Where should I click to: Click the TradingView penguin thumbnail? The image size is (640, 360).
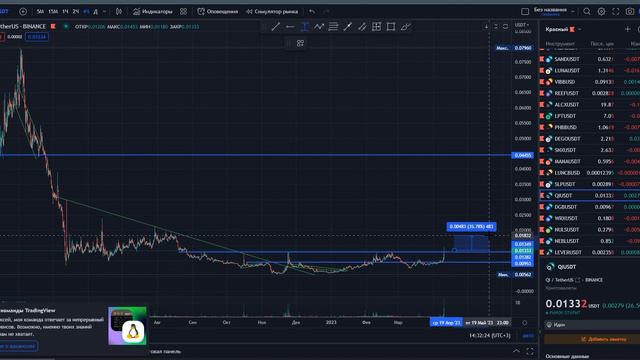point(127,326)
